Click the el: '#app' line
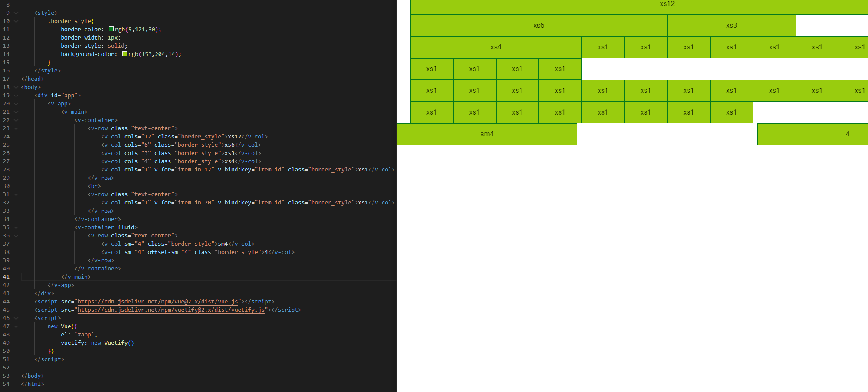The width and height of the screenshot is (868, 392). pyautogui.click(x=79, y=335)
